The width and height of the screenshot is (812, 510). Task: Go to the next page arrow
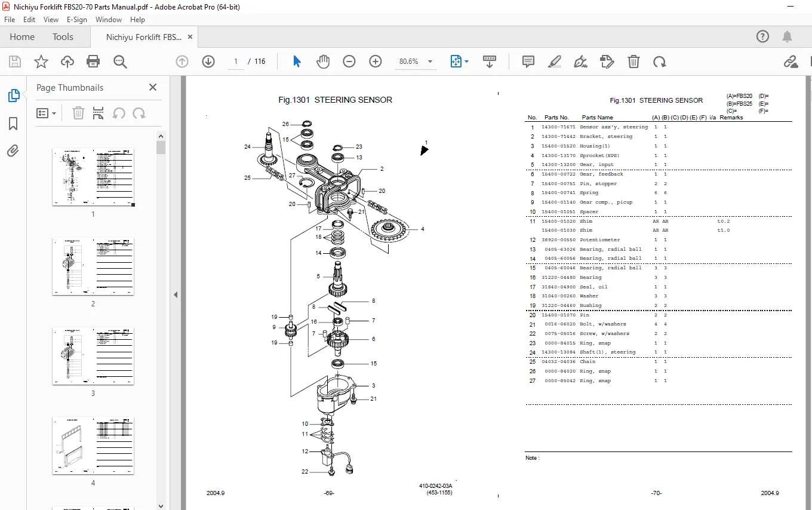pyautogui.click(x=208, y=62)
